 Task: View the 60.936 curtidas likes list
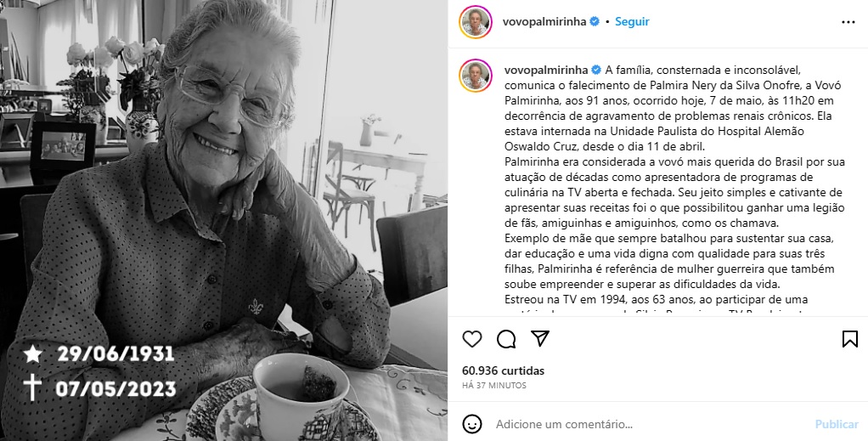[x=503, y=370]
